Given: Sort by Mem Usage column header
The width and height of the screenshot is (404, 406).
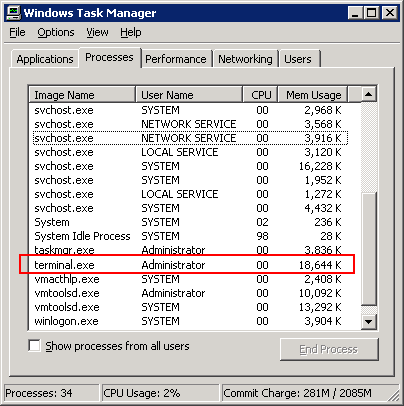Looking at the screenshot, I should point(313,95).
